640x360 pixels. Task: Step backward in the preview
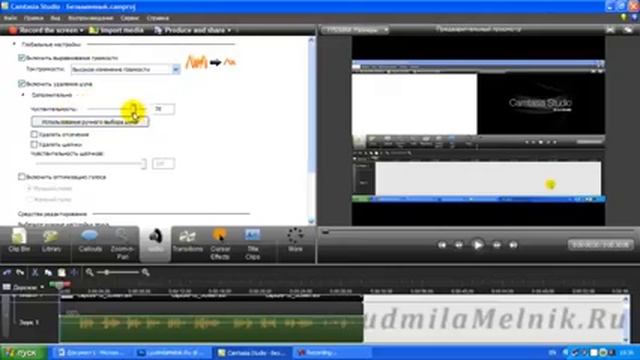[459, 245]
